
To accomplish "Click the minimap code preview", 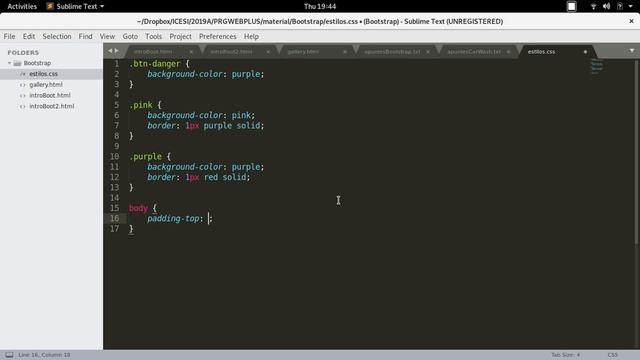I will 597,67.
